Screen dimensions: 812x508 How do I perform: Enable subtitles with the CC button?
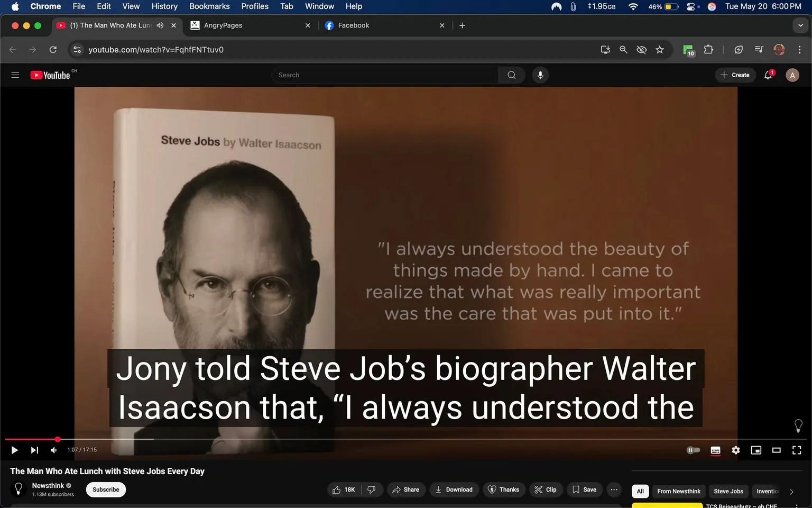pos(715,450)
